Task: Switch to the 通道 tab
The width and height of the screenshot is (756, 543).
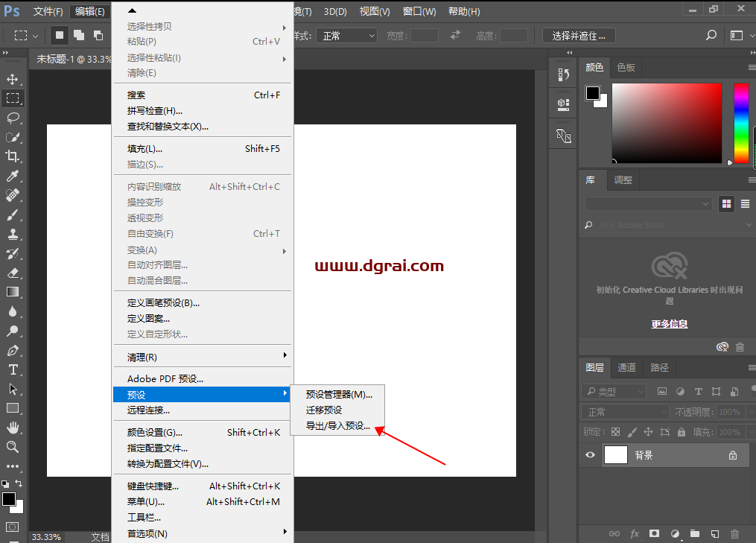Action: [x=626, y=367]
